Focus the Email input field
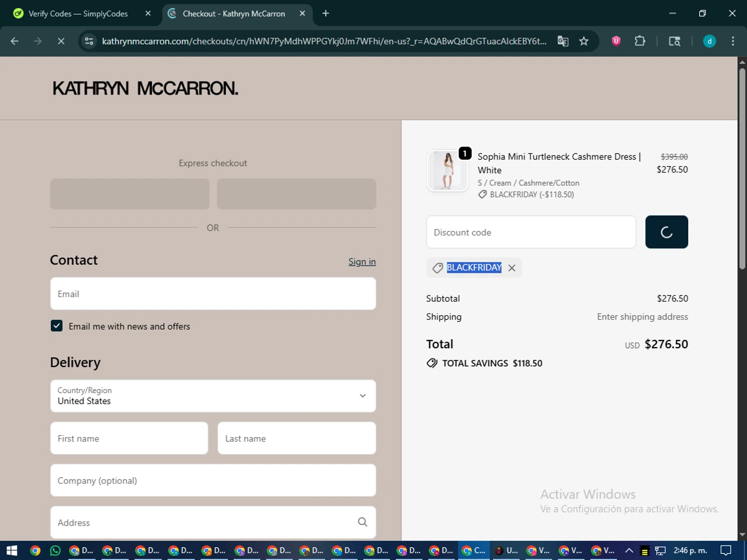The image size is (747, 560). pos(213,294)
